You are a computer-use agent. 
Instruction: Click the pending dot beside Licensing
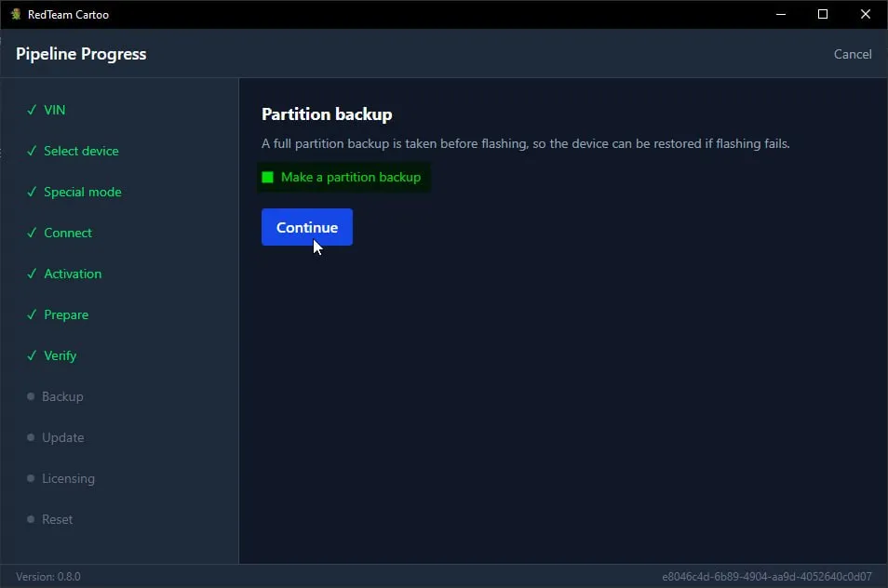pos(31,478)
